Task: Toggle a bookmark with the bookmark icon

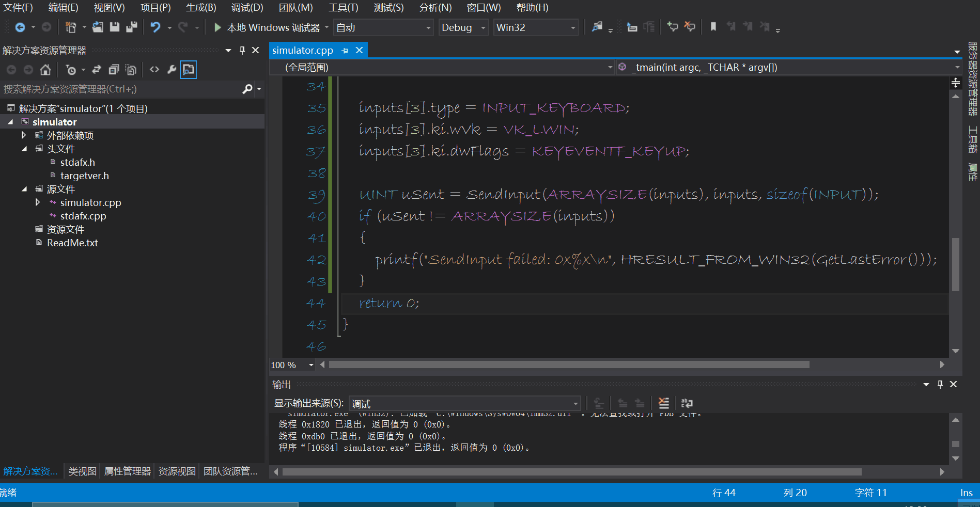Action: (x=713, y=27)
